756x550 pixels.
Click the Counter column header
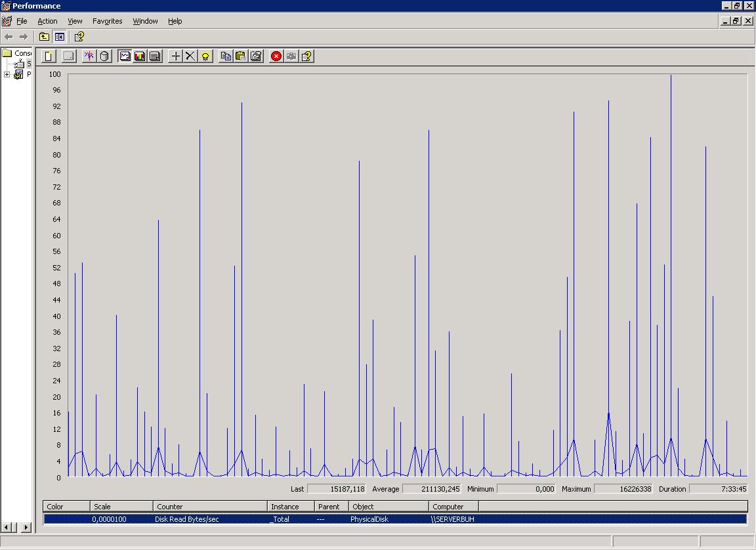click(210, 507)
